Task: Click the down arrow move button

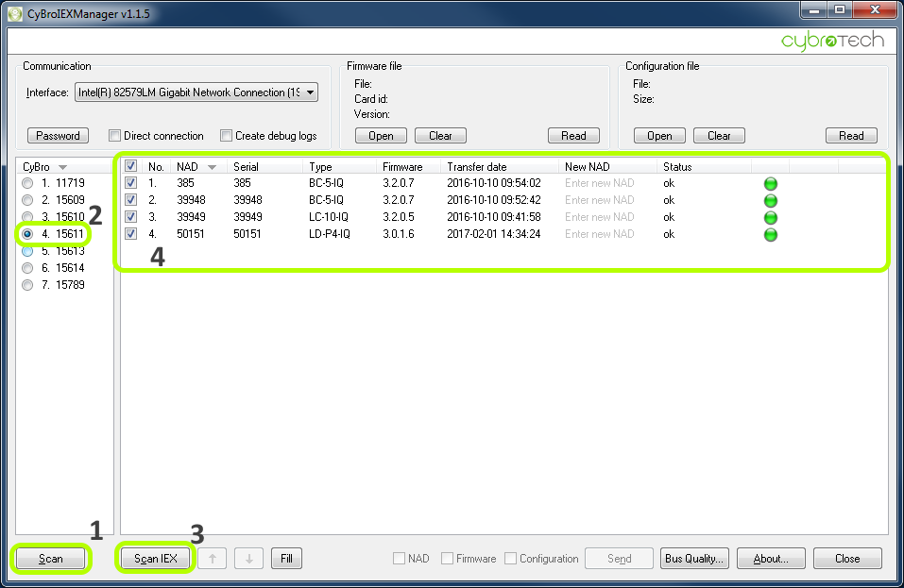Action: tap(248, 559)
